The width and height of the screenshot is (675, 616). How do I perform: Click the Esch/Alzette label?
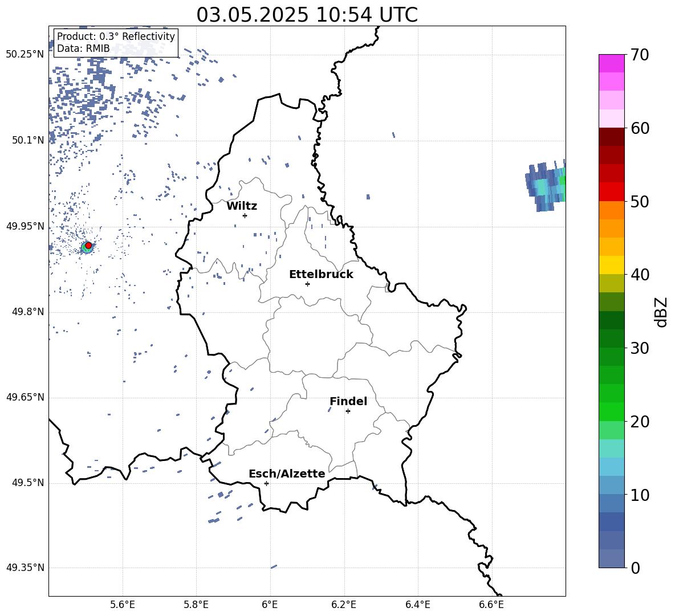[x=287, y=474]
